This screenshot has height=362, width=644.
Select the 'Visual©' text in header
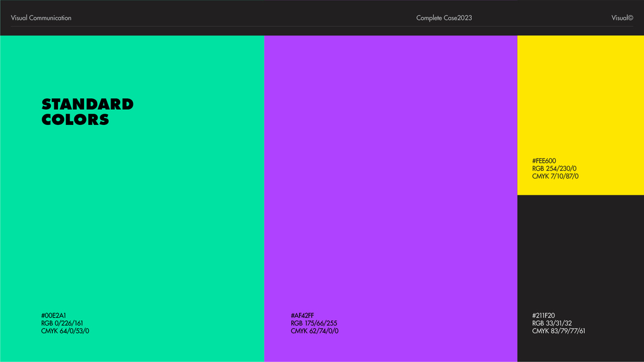tap(622, 17)
